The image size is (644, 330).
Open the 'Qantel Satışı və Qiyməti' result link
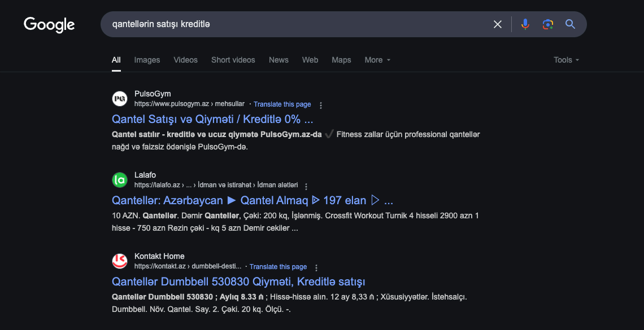[x=212, y=119]
